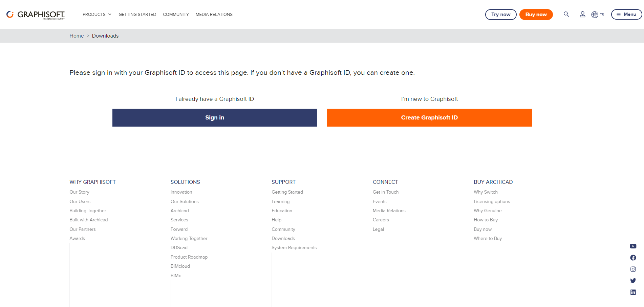Open Careers footer link
This screenshot has height=307, width=644.
pos(381,220)
